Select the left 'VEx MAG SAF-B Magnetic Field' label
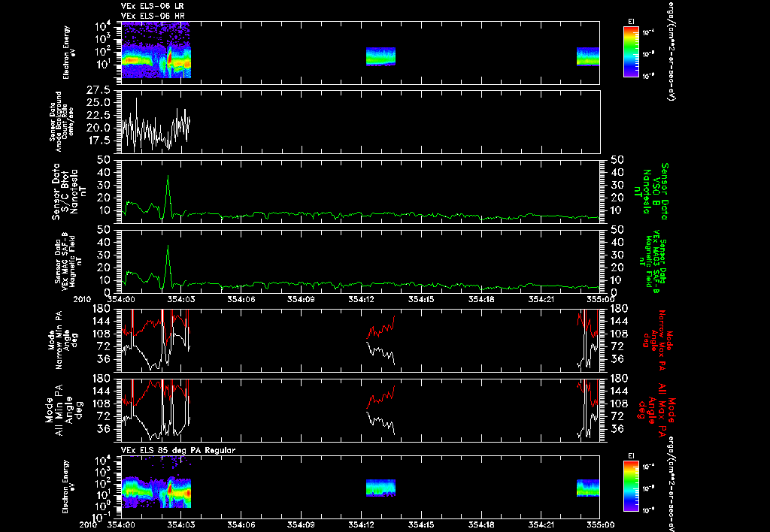Image resolution: width=770 pixels, height=532 pixels. 68,261
